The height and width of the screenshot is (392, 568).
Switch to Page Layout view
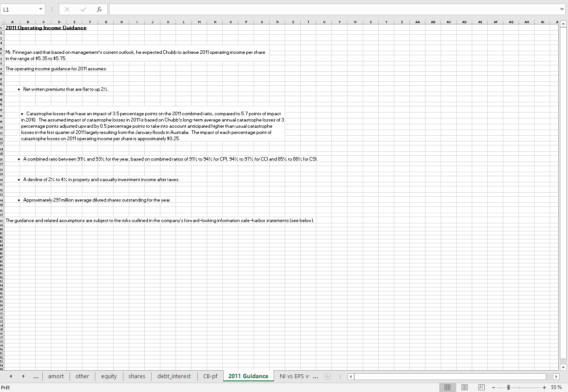click(x=466, y=388)
